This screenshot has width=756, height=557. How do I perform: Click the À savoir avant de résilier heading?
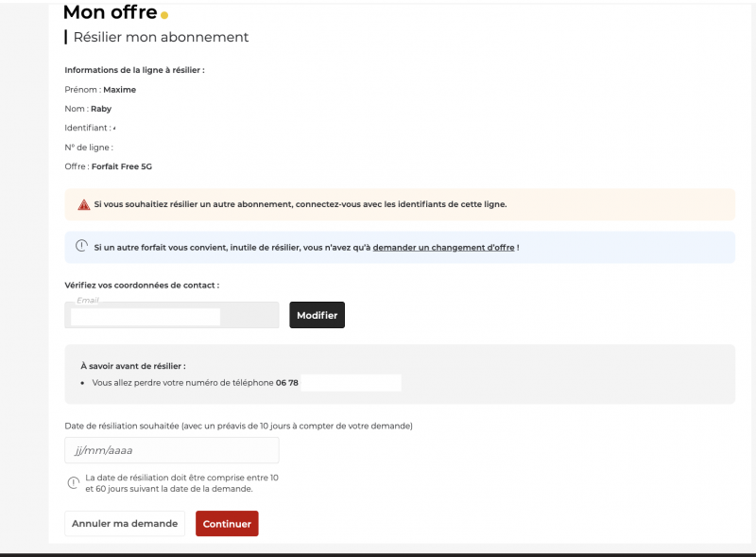coord(133,365)
